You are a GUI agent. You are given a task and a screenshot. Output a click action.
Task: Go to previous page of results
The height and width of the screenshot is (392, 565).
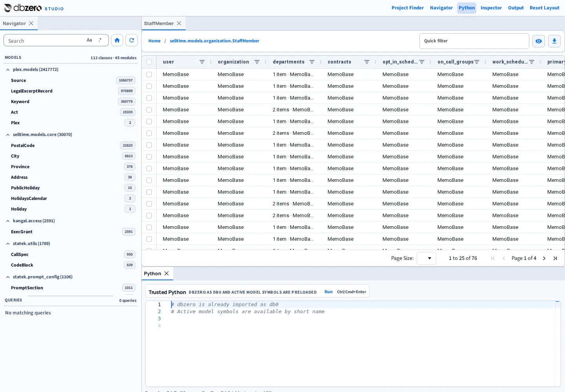[x=504, y=258]
